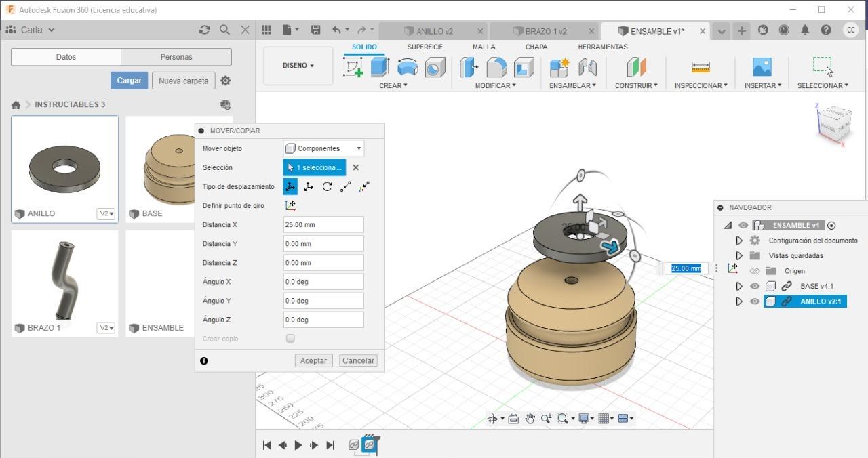Screen dimensions: 868x458
Task: Open the BRAZO 1 v2 document tab
Action: (545, 31)
